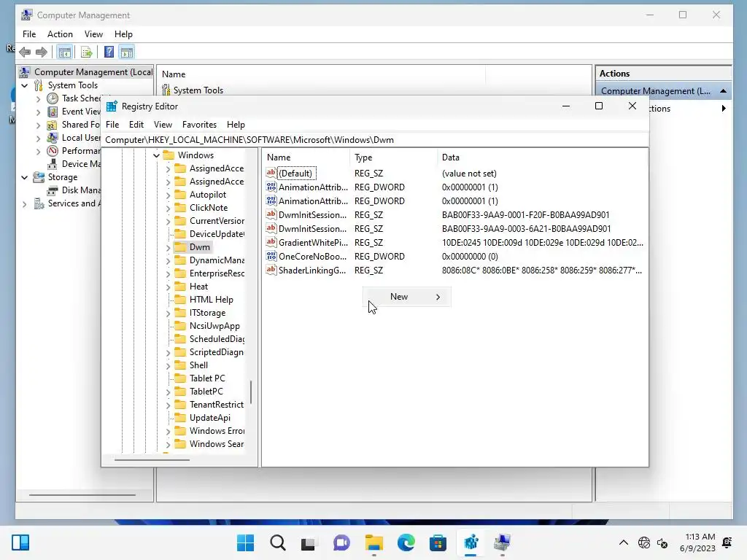Sort registry values by Name column header
Image resolution: width=747 pixels, height=560 pixels.
pyautogui.click(x=306, y=157)
